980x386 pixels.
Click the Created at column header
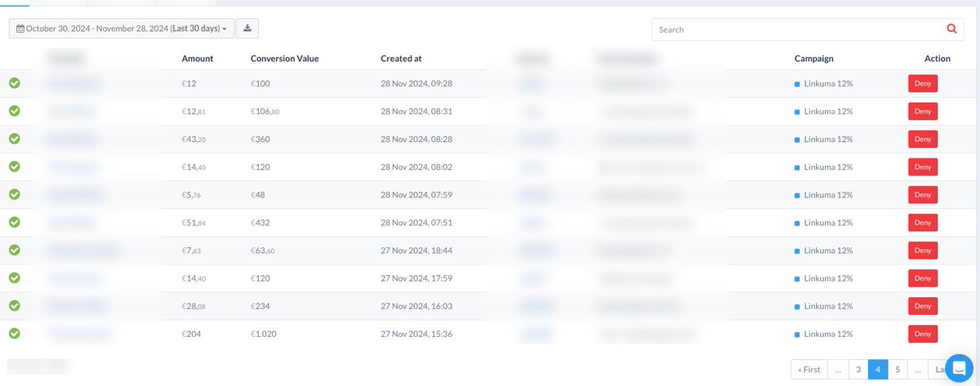401,59
